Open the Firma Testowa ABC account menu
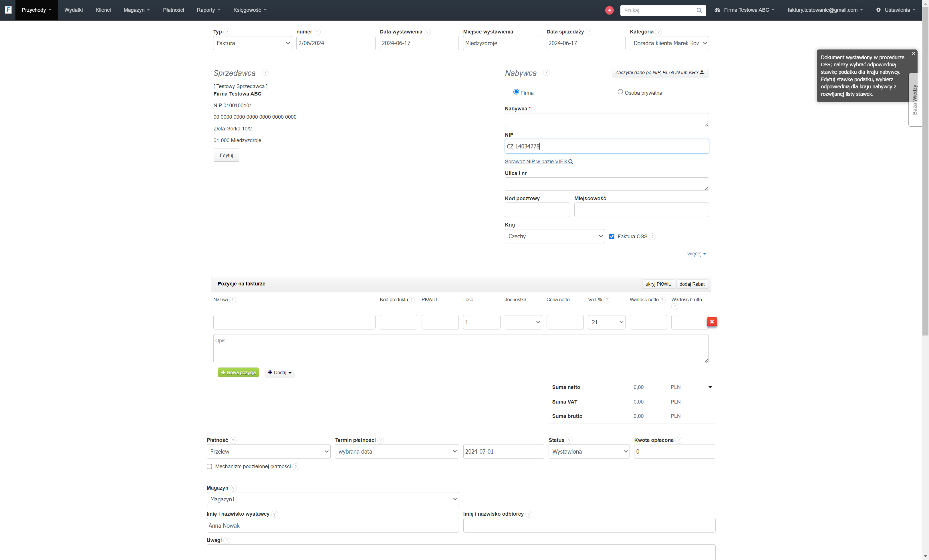This screenshot has height=560, width=929. click(x=745, y=10)
